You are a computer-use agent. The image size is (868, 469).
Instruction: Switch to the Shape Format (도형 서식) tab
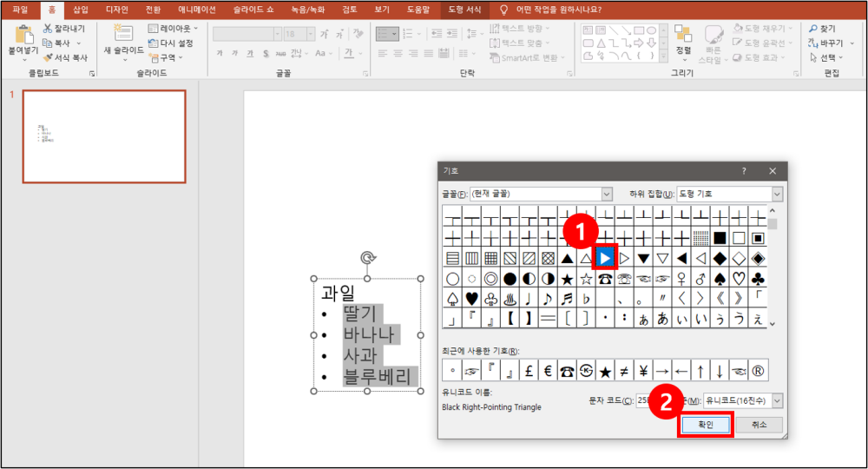tap(464, 10)
